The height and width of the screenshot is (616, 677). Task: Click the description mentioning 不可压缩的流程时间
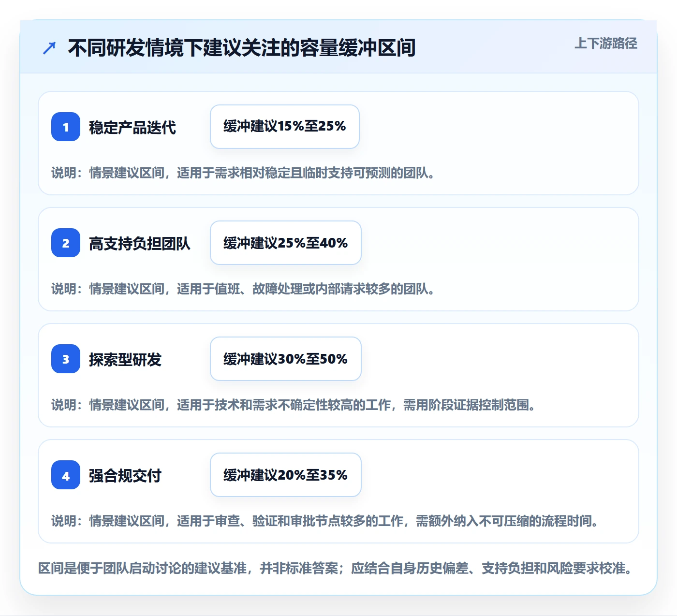324,521
